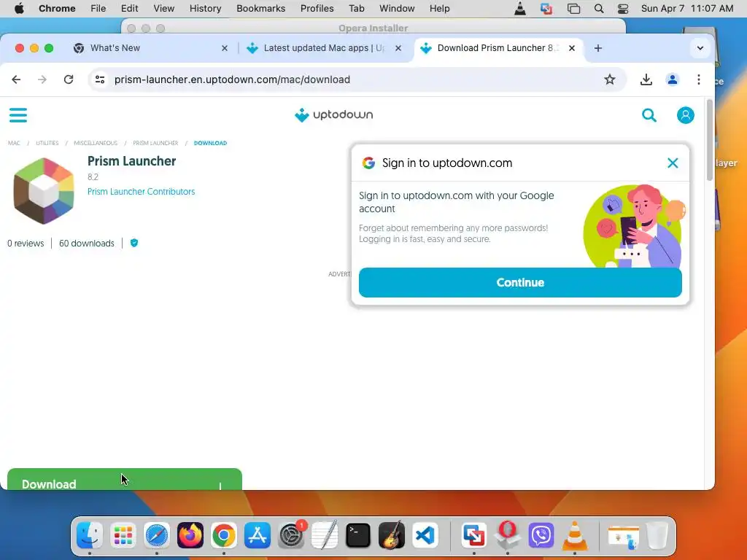Click the page vertical scrollbar

tap(709, 141)
